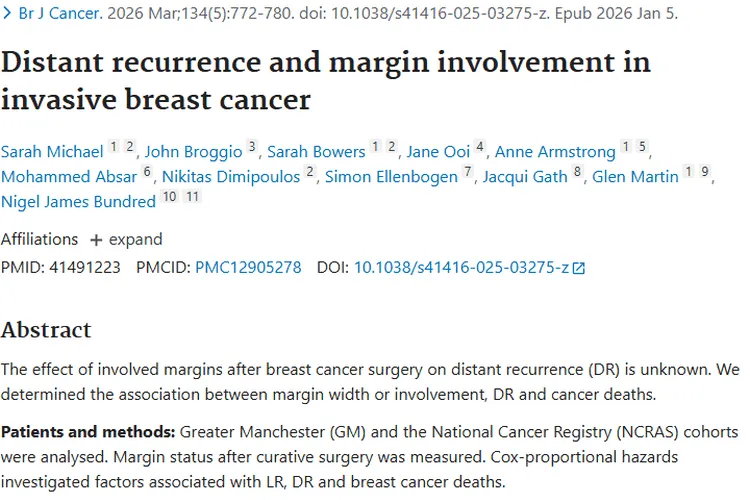
Task: Select author John Broggio
Action: click(193, 152)
